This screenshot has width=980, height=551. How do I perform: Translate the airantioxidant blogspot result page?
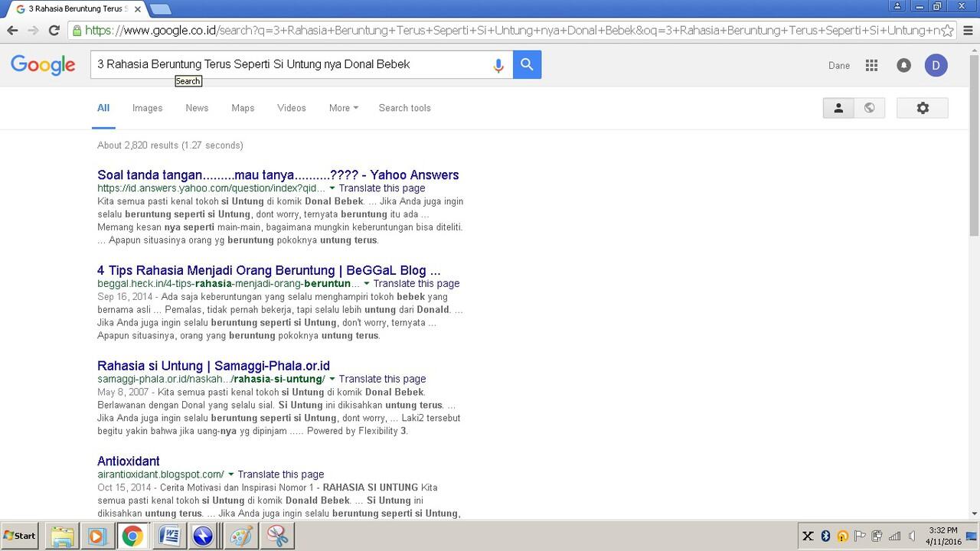pyautogui.click(x=280, y=474)
